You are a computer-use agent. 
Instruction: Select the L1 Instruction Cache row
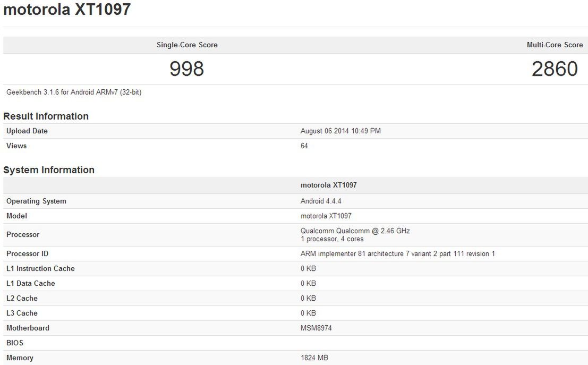[306, 268]
